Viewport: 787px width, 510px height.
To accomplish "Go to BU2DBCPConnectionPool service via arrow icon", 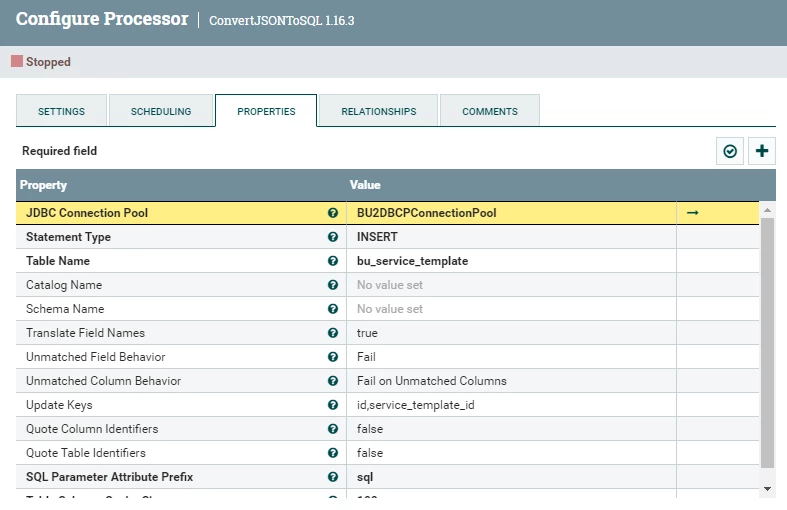I will tap(693, 213).
